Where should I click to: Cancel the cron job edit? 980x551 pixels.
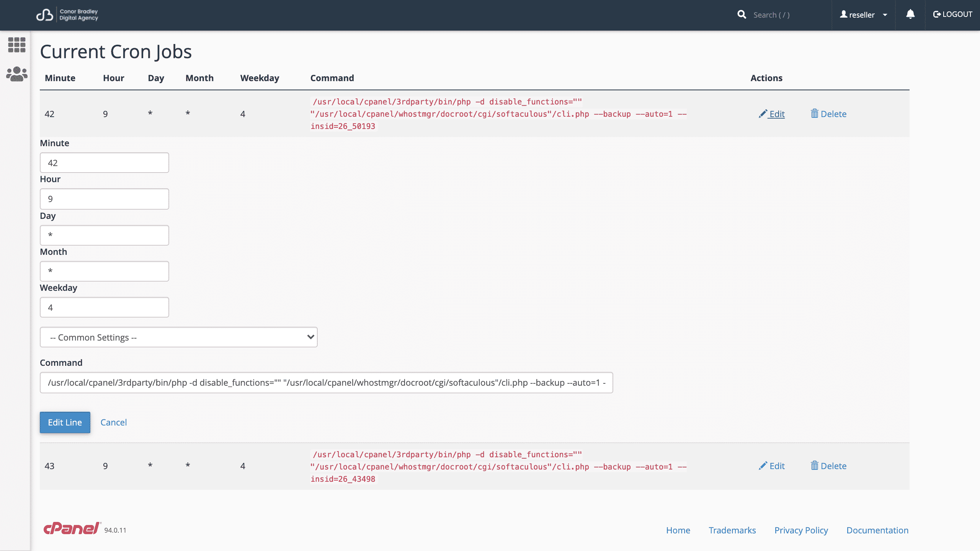coord(113,422)
